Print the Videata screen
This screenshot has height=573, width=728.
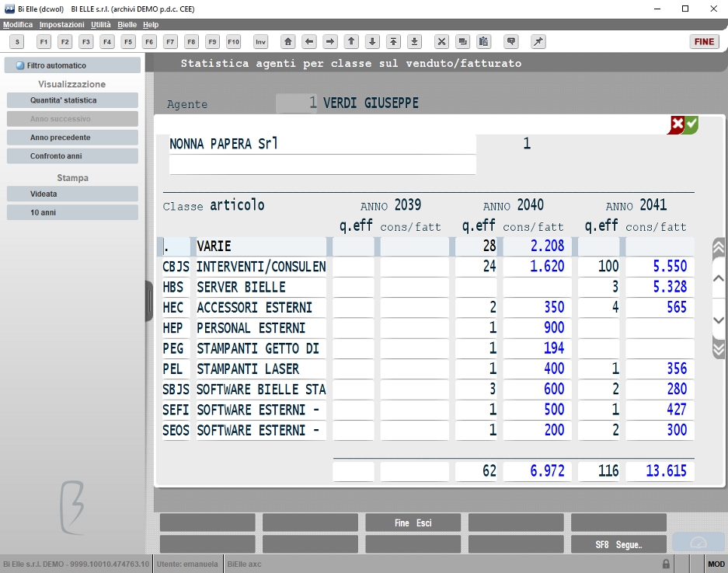click(x=72, y=194)
